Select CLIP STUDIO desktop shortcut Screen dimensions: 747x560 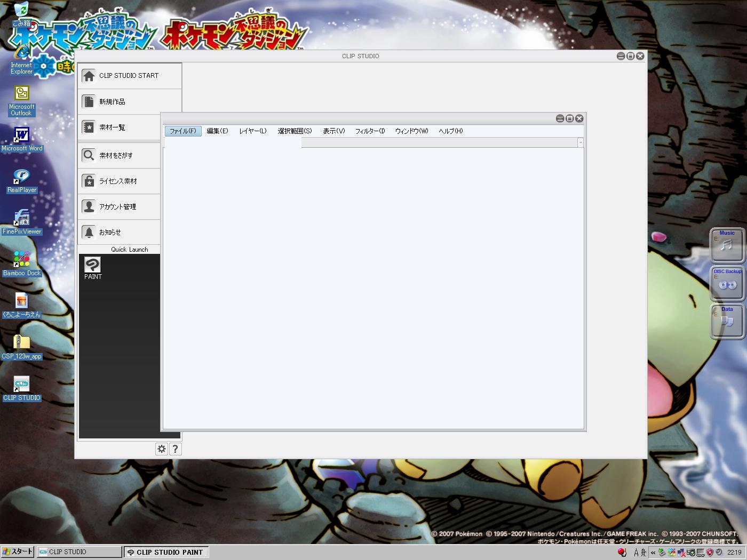point(21,389)
